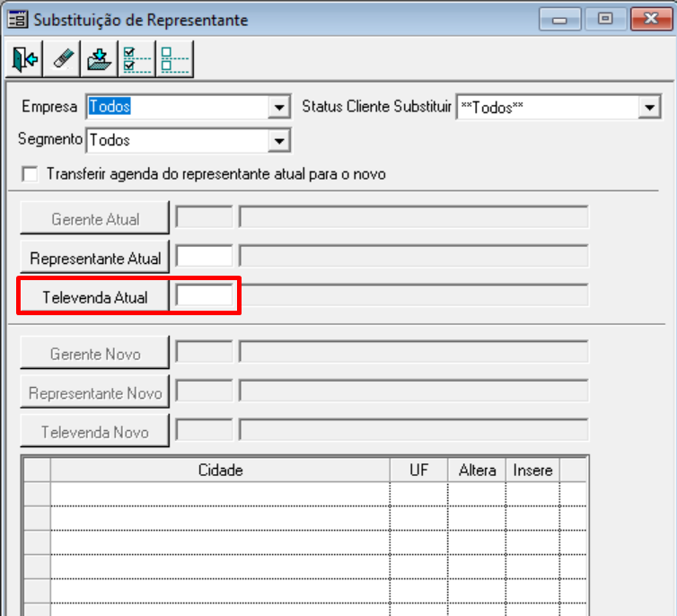This screenshot has height=616, width=677.
Task: Click the Televenda Novo code field
Action: pyautogui.click(x=204, y=430)
